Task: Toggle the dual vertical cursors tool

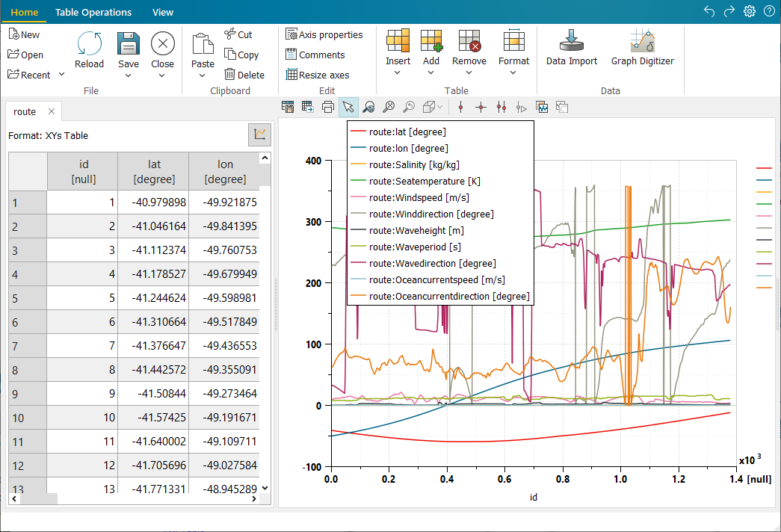Action: (x=501, y=107)
